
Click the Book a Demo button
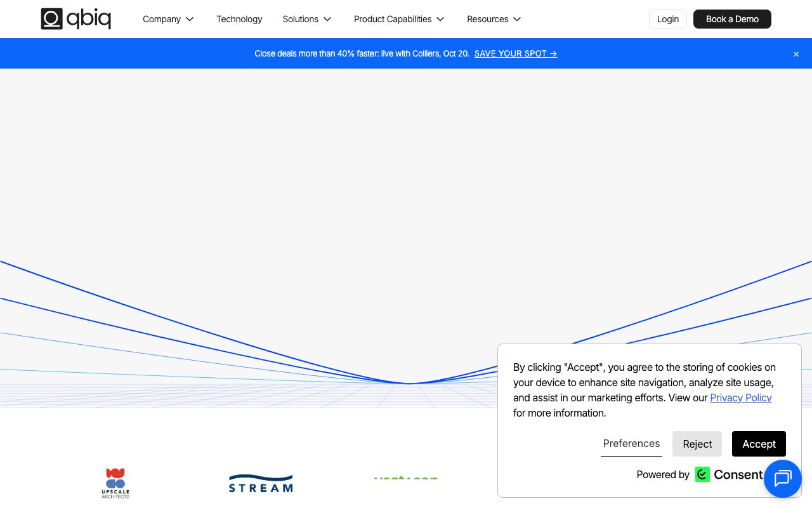point(732,19)
